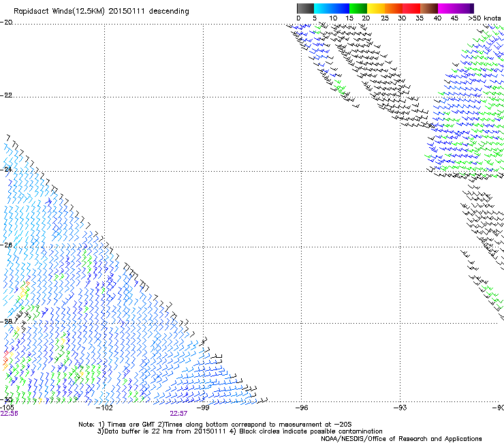The width and height of the screenshot is (504, 443).
Task: Click the '-30' latitude axis label
Action: pos(6,400)
